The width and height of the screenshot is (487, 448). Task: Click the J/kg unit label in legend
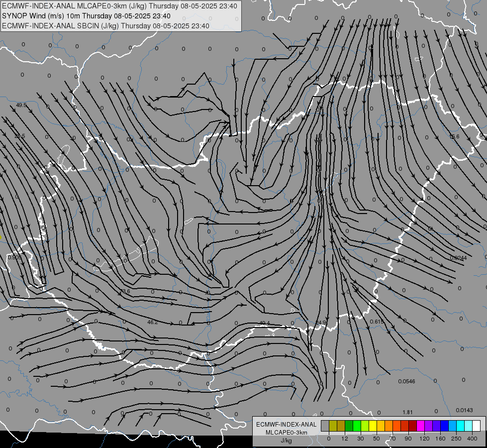286,441
